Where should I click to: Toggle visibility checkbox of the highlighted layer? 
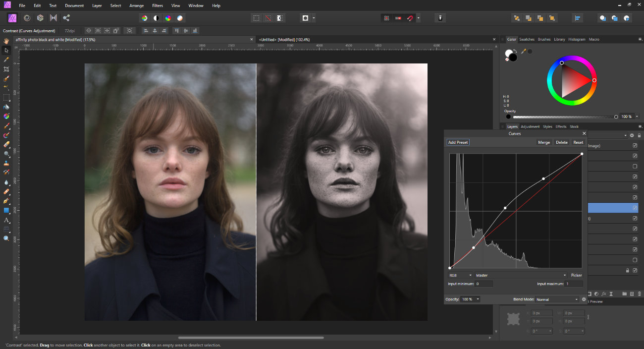[x=635, y=208]
